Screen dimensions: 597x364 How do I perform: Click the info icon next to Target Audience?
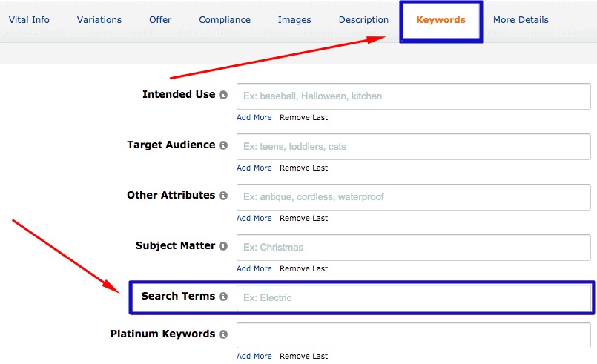pos(223,145)
